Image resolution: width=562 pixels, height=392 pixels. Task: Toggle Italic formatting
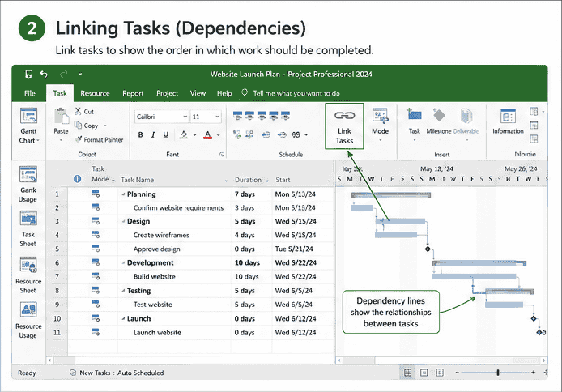[x=153, y=134]
